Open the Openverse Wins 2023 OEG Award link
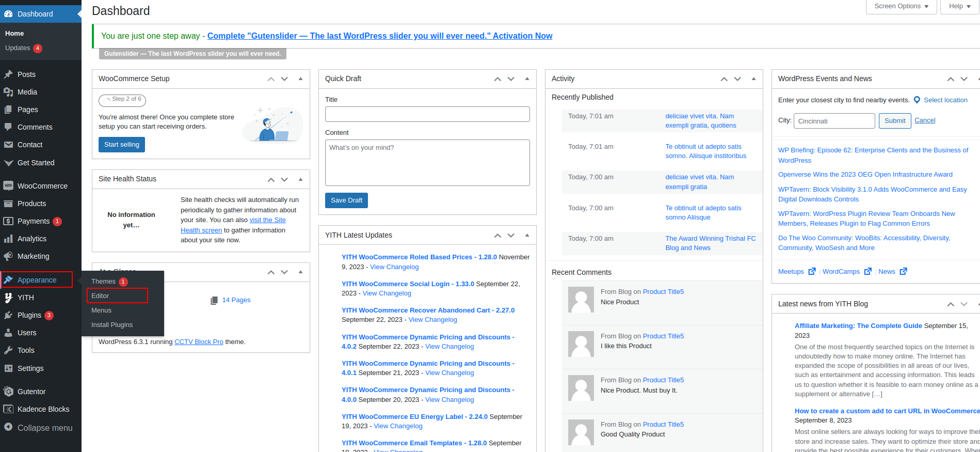Image resolution: width=980 pixels, height=452 pixels. [x=865, y=175]
